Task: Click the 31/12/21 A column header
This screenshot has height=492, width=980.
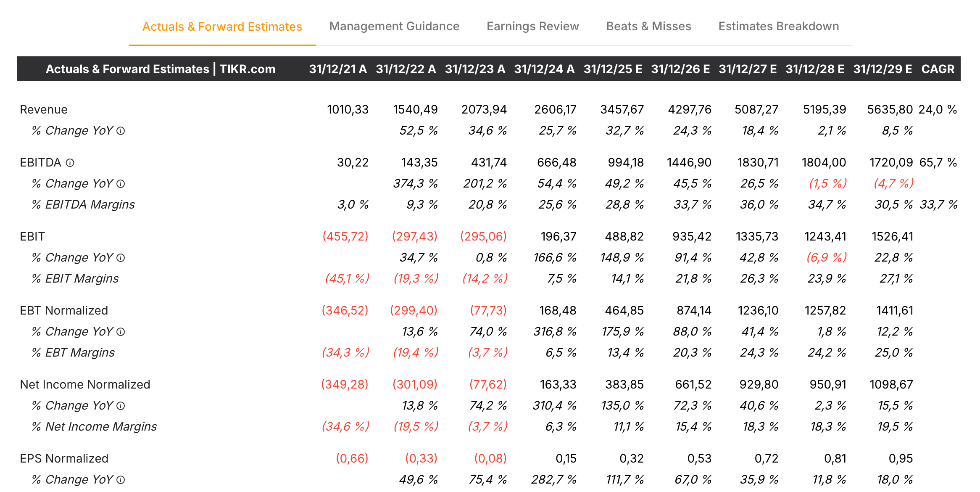Action: 337,69
